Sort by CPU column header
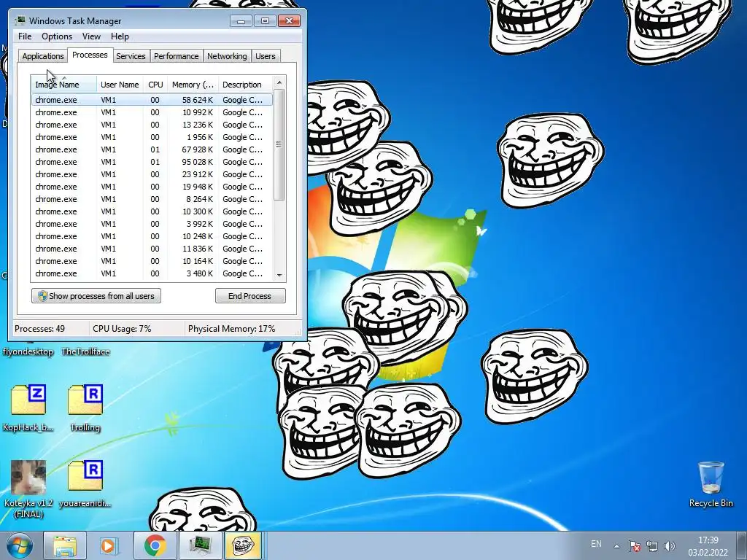Viewport: 747px width, 560px height. [x=155, y=85]
